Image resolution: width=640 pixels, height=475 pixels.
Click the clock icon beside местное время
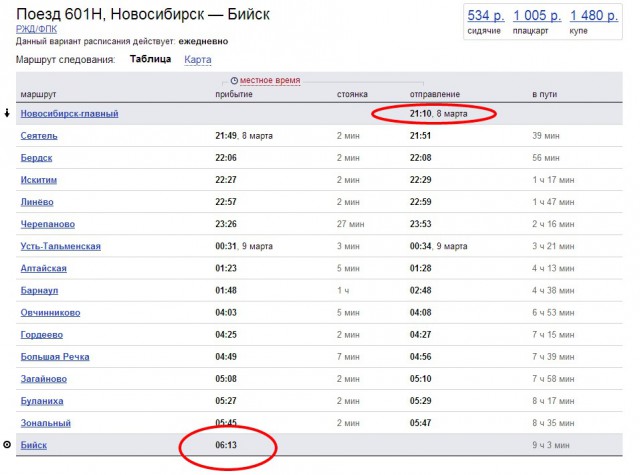pyautogui.click(x=234, y=79)
